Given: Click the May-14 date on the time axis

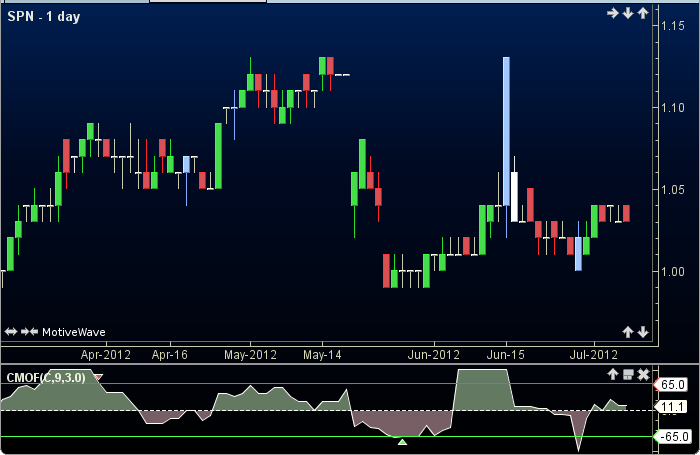Looking at the screenshot, I should coord(322,355).
